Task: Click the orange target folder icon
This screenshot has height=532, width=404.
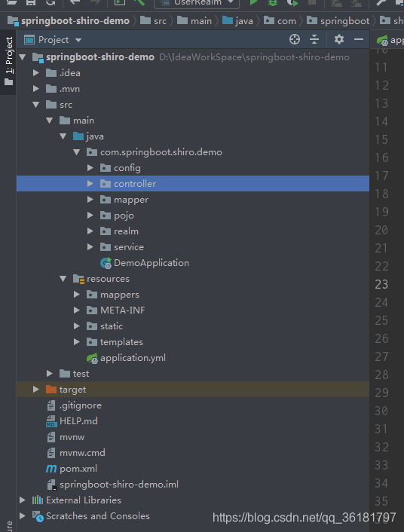Action: [51, 389]
